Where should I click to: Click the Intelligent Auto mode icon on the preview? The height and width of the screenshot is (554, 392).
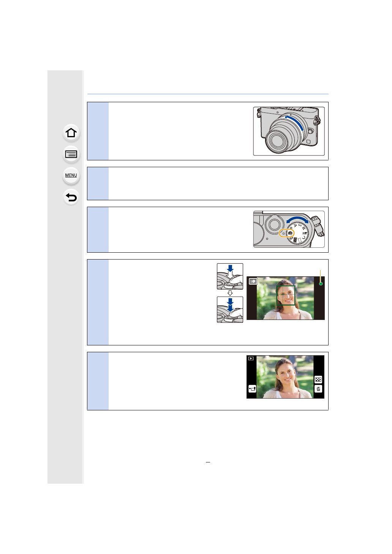pos(253,282)
